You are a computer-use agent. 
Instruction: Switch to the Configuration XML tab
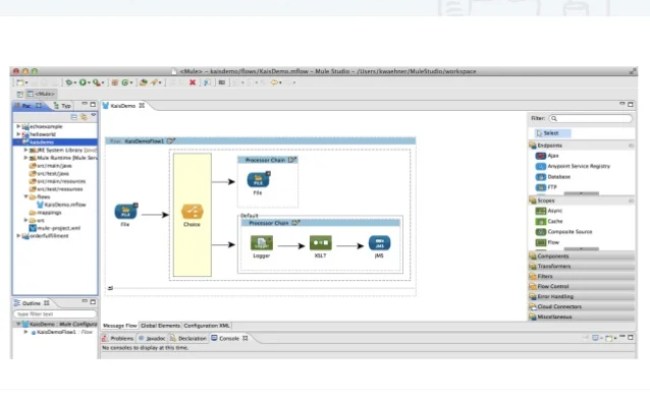pyautogui.click(x=206, y=325)
